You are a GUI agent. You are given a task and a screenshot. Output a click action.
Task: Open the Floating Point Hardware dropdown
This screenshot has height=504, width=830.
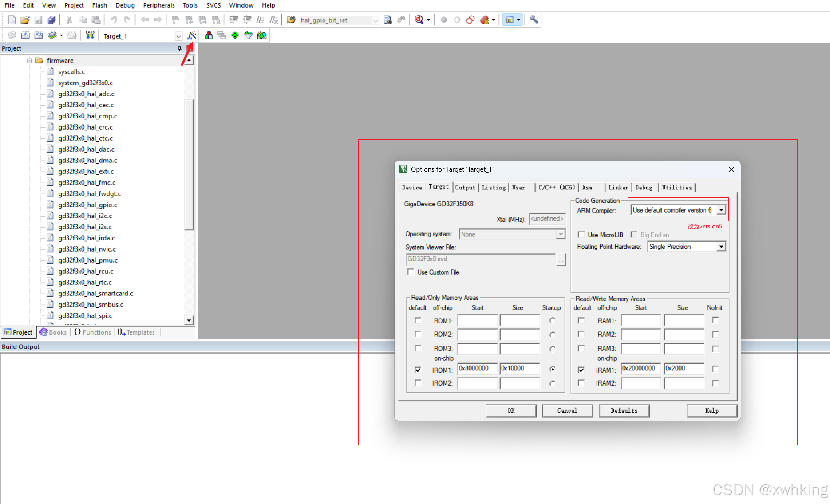[721, 247]
